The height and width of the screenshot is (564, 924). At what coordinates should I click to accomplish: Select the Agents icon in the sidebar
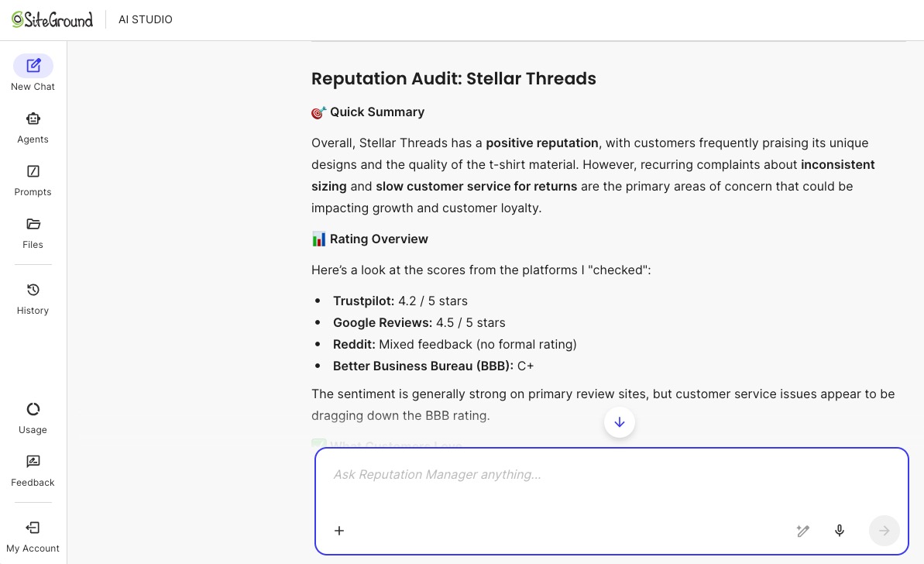33,119
